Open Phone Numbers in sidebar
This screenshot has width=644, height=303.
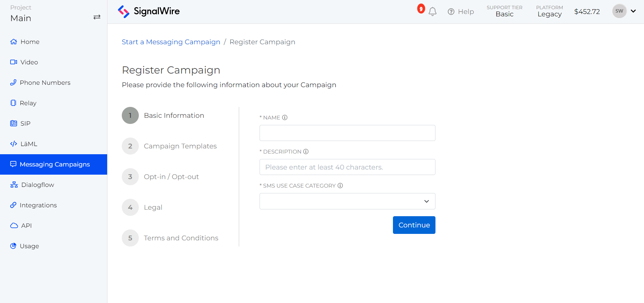coord(45,83)
